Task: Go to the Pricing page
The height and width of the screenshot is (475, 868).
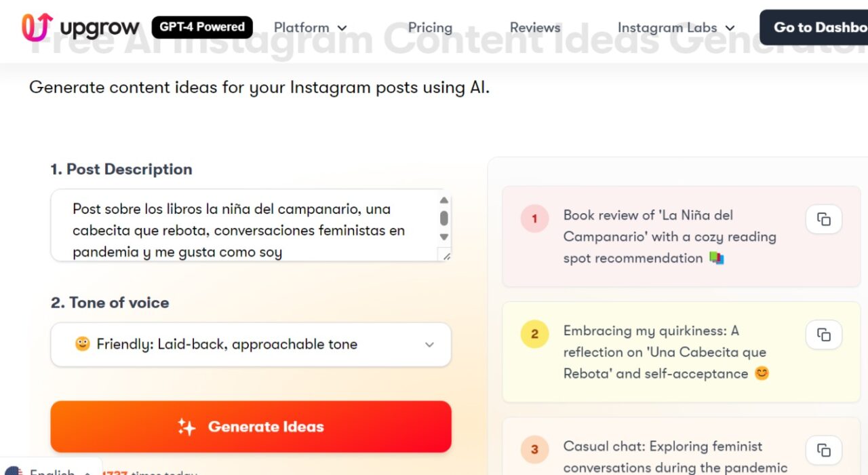Action: pos(430,28)
